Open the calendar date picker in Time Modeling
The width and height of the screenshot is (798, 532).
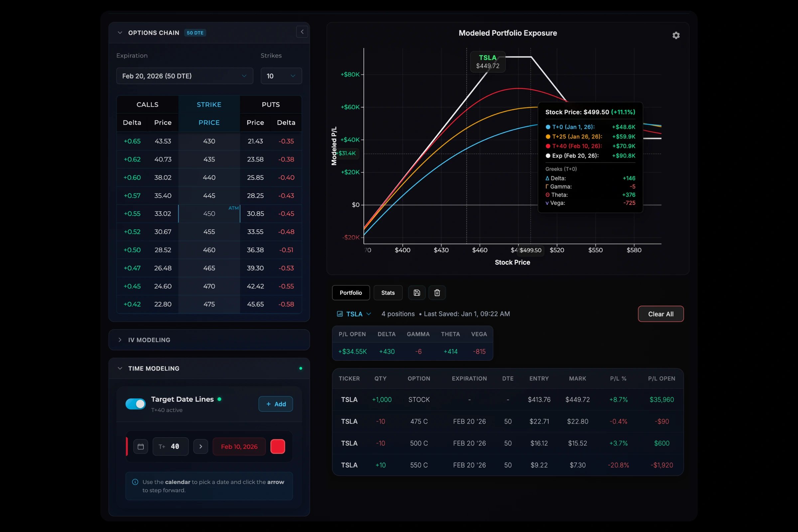[x=140, y=447]
